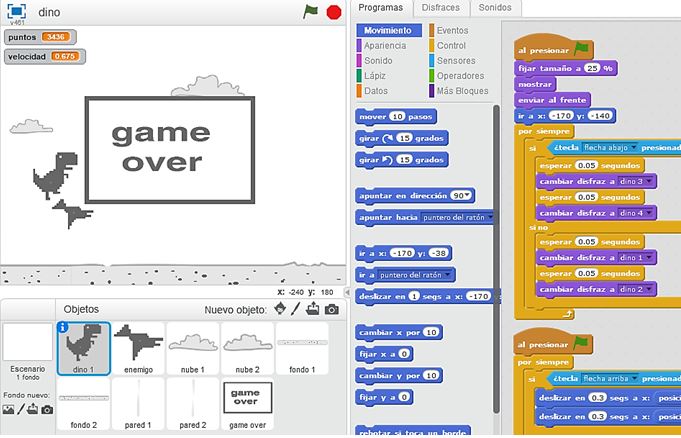Open costume dropdown showing dino 3
The image size is (681, 438).
point(649,181)
